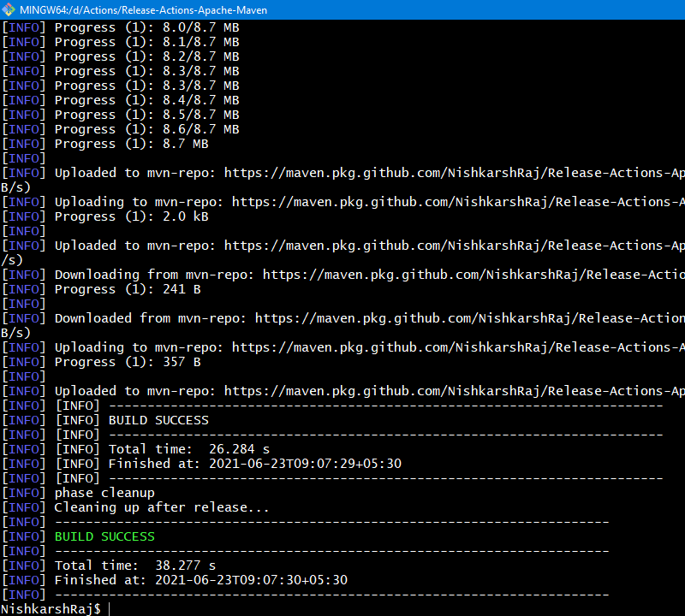The image size is (685, 616).
Task: Click the 'Downloaded from mvn-repo' URL
Action: coord(469,318)
